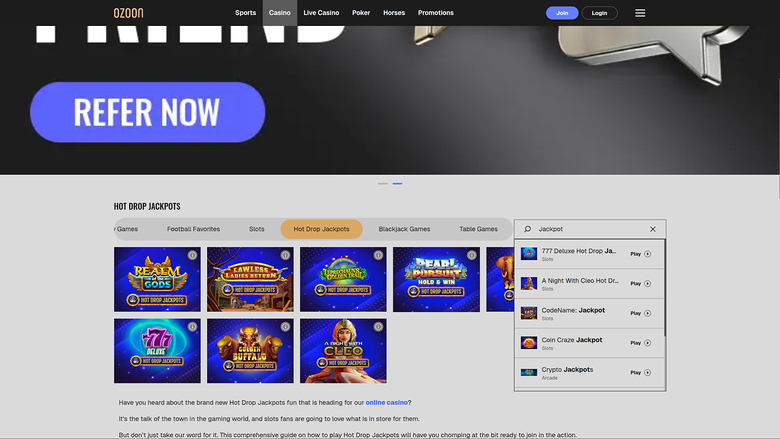The image size is (780, 439).
Task: Click the page vertical scrollbar
Action: (778, 138)
